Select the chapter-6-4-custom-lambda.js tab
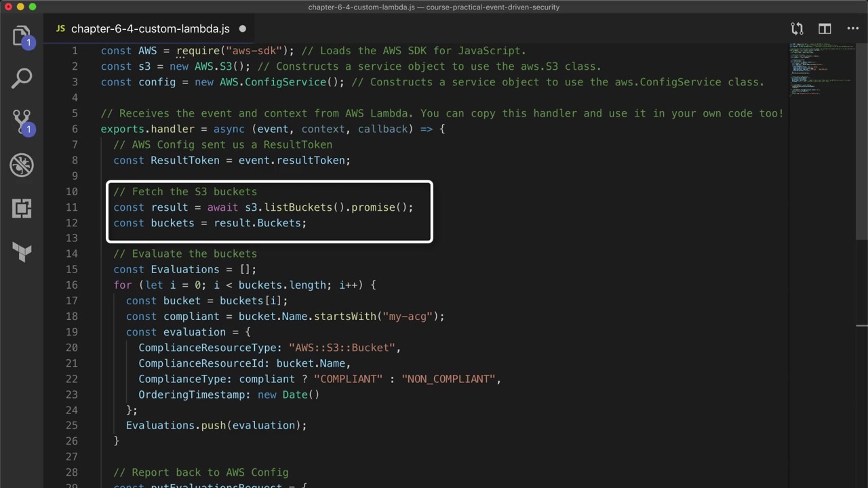This screenshot has width=868, height=488. pyautogui.click(x=150, y=29)
